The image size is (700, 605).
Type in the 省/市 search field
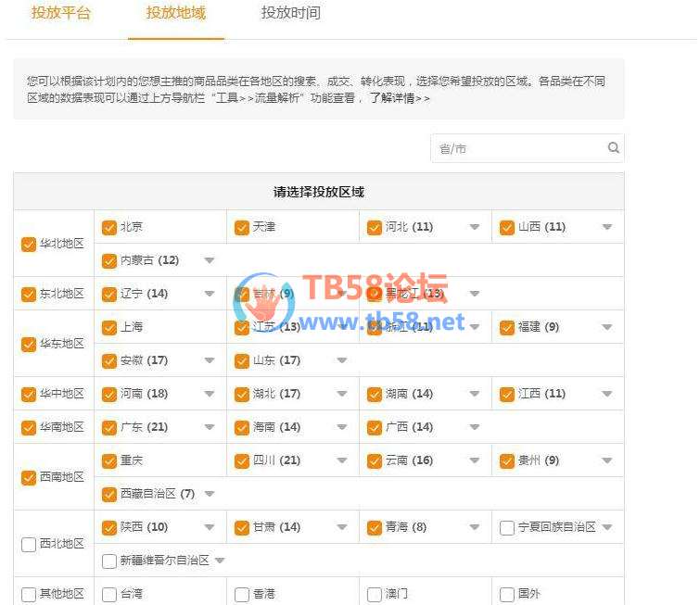517,148
